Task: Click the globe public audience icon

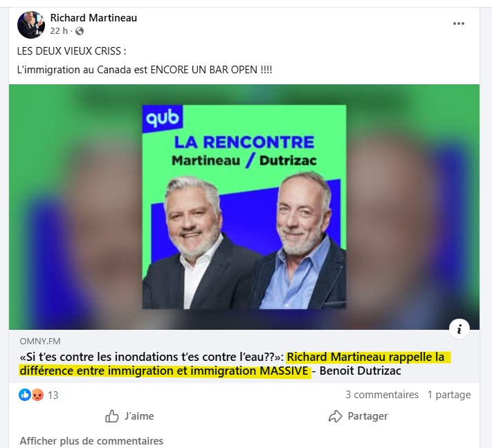Action: click(80, 31)
